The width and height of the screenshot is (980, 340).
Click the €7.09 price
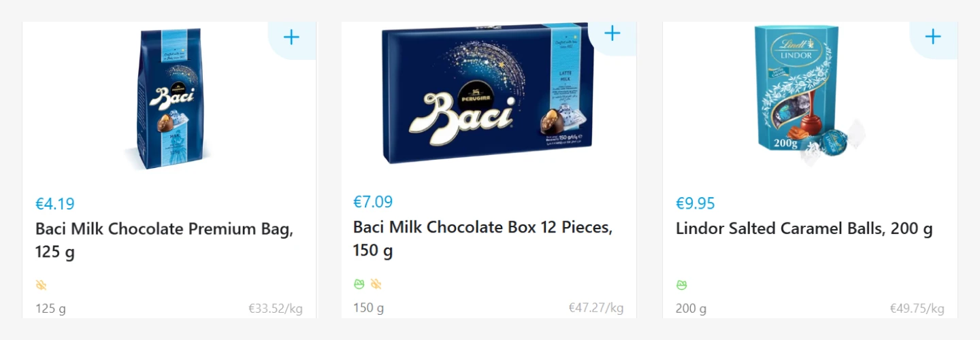tap(373, 202)
